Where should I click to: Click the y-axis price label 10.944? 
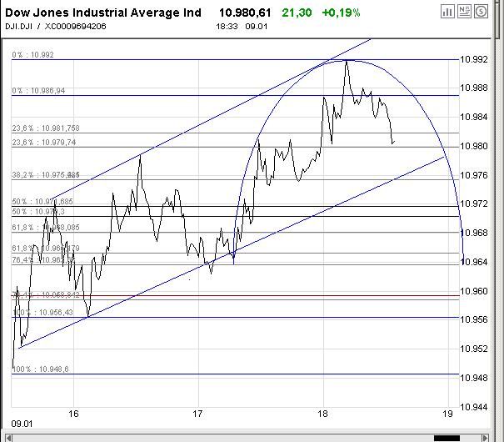(x=474, y=407)
